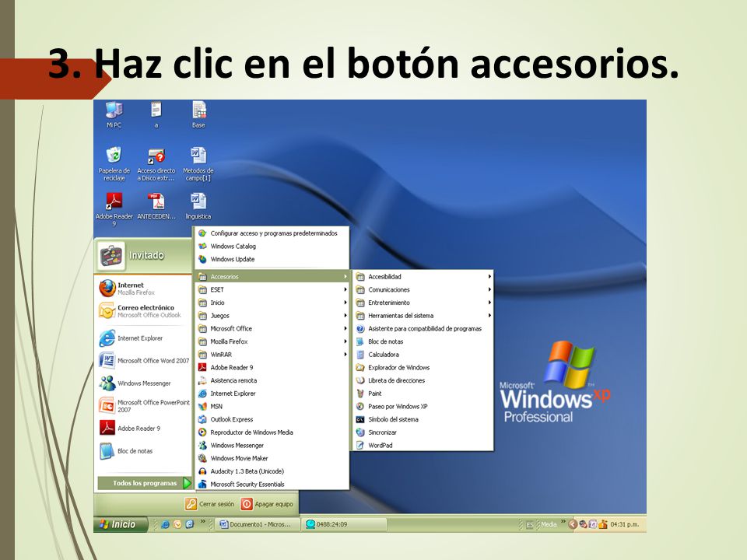Screen dimensions: 747x560
Task: Expand the Accesibilidad submenu
Action: [423, 276]
